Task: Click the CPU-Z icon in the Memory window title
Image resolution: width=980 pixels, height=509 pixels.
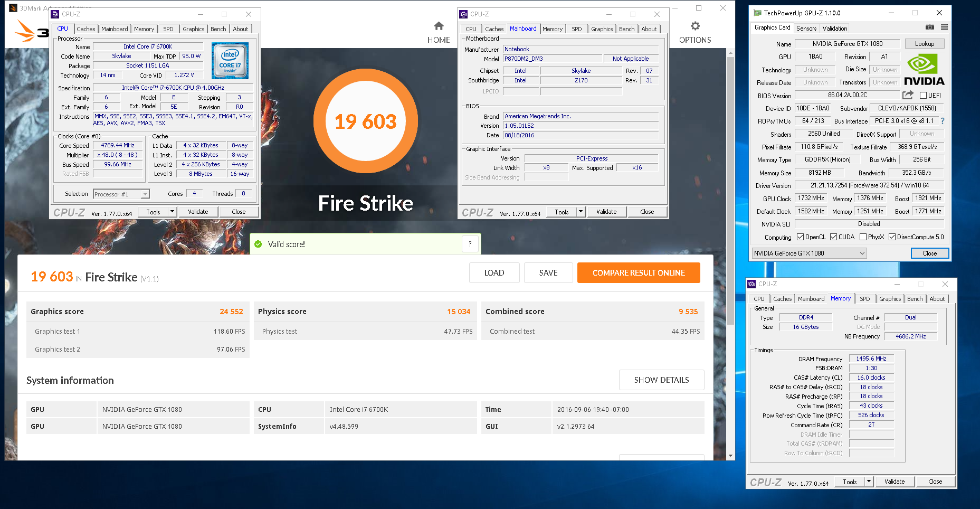Action: (752, 284)
